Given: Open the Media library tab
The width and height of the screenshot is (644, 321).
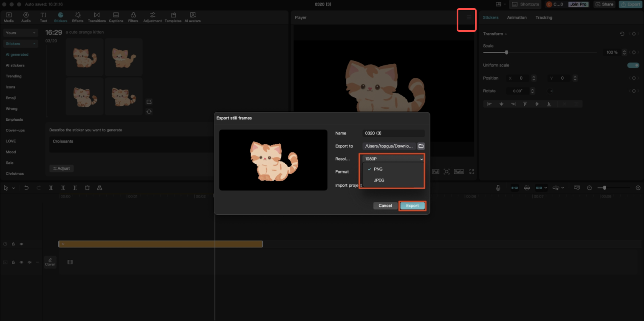Looking at the screenshot, I should pyautogui.click(x=8, y=17).
